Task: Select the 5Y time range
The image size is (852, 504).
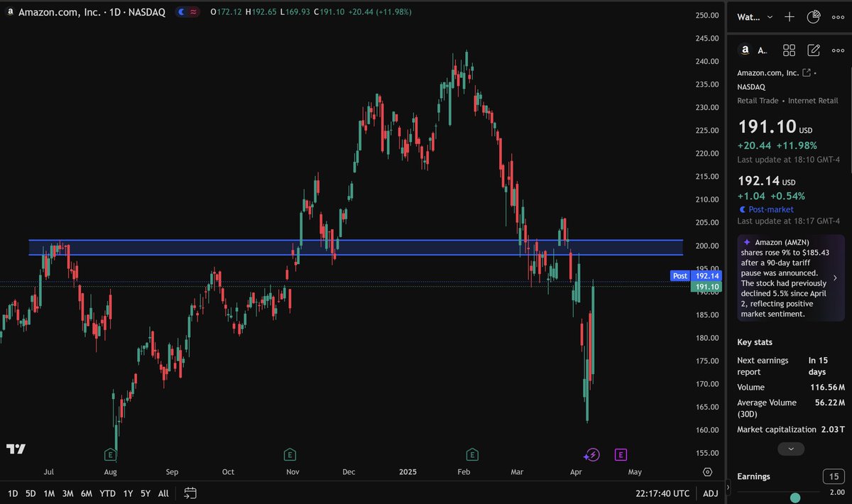Action: pyautogui.click(x=146, y=493)
